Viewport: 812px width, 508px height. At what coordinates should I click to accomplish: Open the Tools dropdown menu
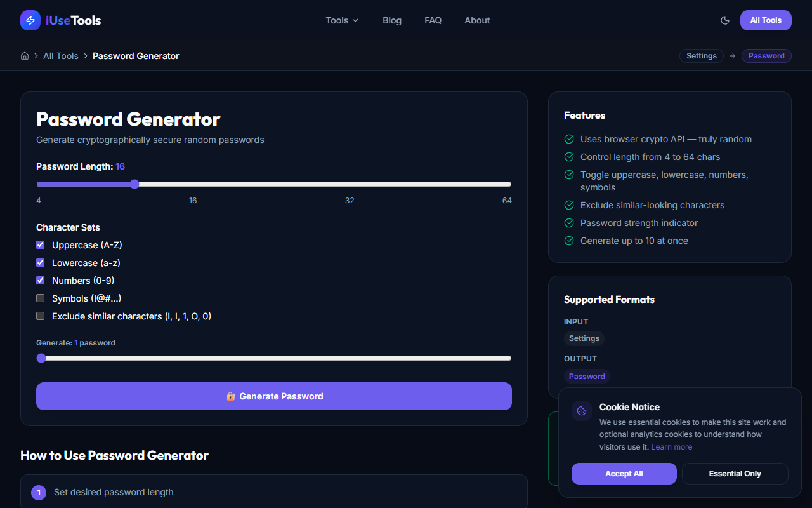point(341,20)
